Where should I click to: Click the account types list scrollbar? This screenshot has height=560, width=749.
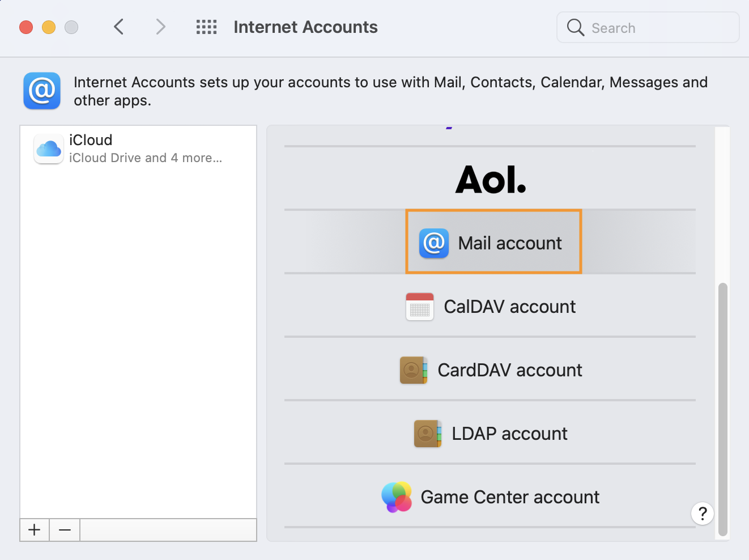[x=722, y=408]
